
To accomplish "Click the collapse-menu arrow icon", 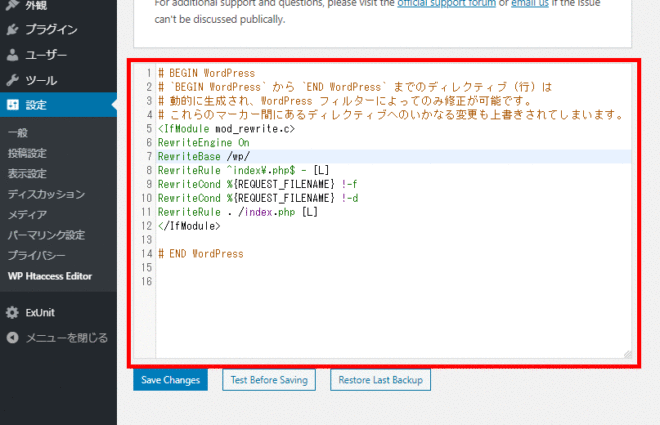I will coord(13,338).
